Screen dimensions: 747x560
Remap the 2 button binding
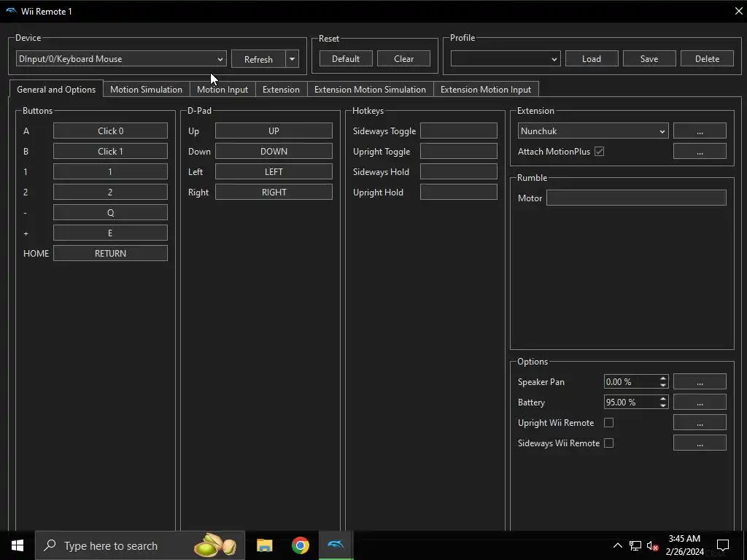pyautogui.click(x=111, y=192)
